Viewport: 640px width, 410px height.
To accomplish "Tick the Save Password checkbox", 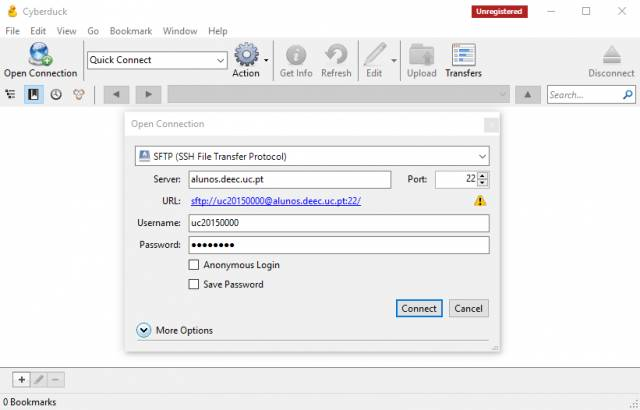I will point(193,284).
